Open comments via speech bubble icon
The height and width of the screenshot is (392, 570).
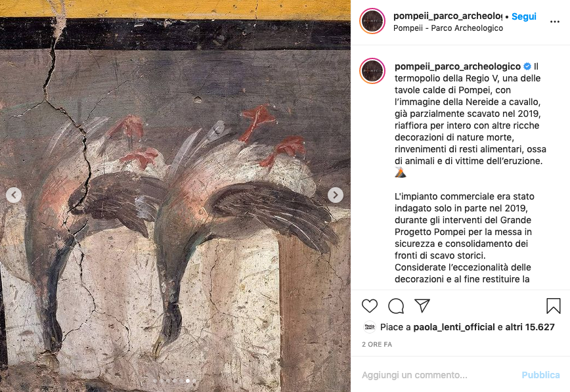pos(396,306)
